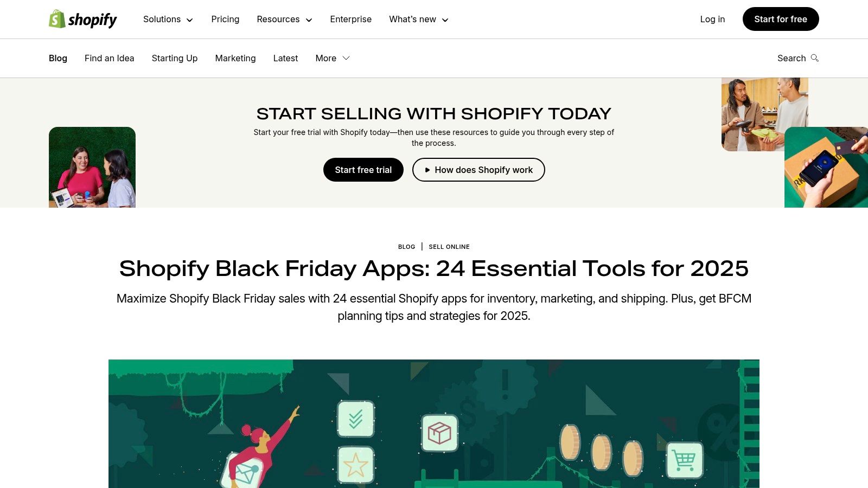Open the Resources dropdown

[284, 20]
